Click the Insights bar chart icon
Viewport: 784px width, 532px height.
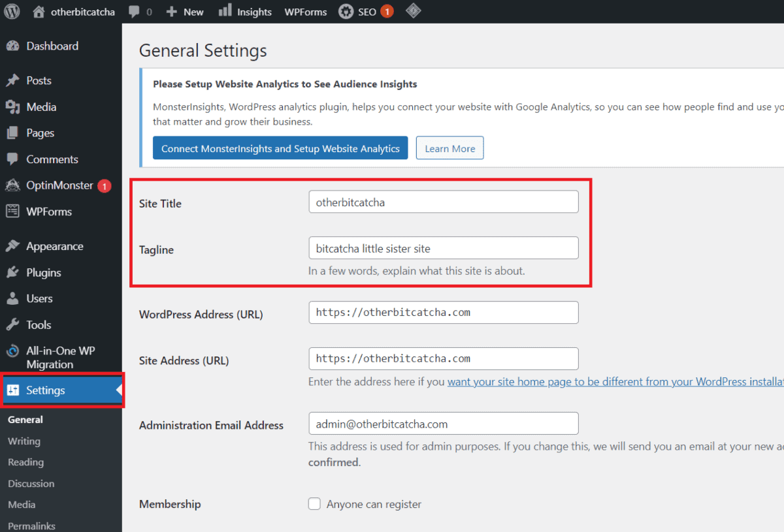225,10
